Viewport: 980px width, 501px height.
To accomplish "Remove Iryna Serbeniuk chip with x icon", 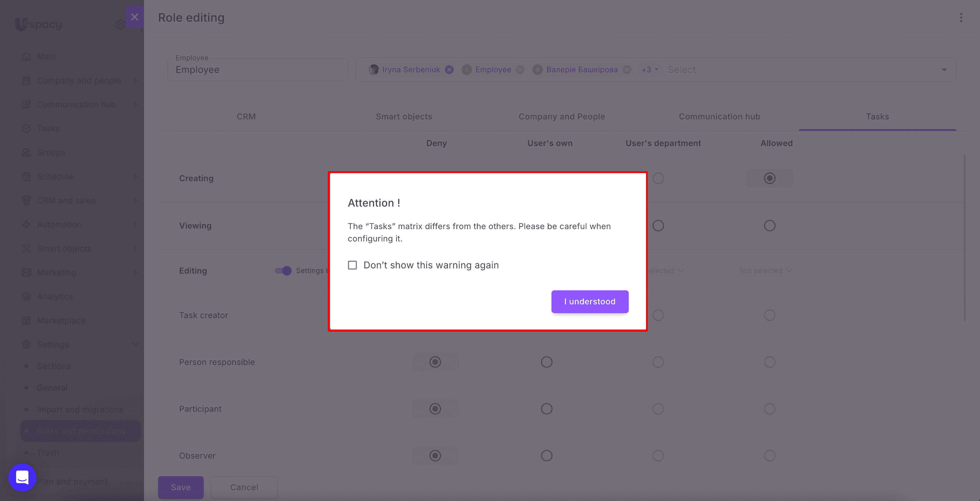I will click(x=449, y=70).
